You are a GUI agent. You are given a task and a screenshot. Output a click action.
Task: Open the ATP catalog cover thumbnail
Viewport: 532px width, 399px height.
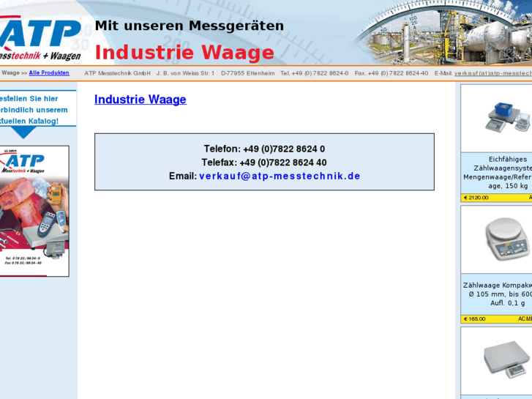tap(34, 212)
